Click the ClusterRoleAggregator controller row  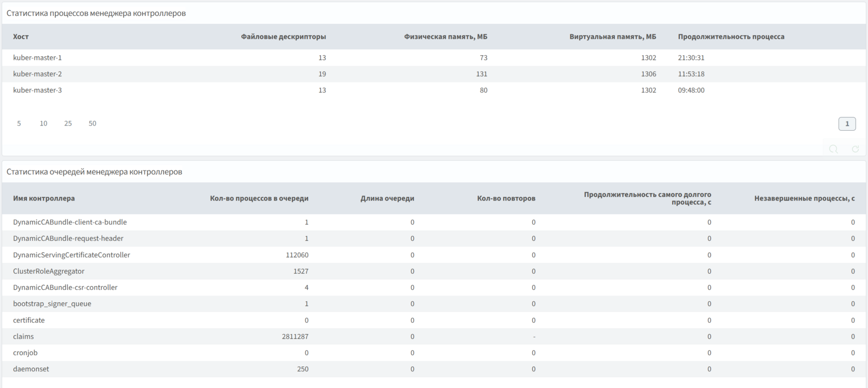[49, 271]
